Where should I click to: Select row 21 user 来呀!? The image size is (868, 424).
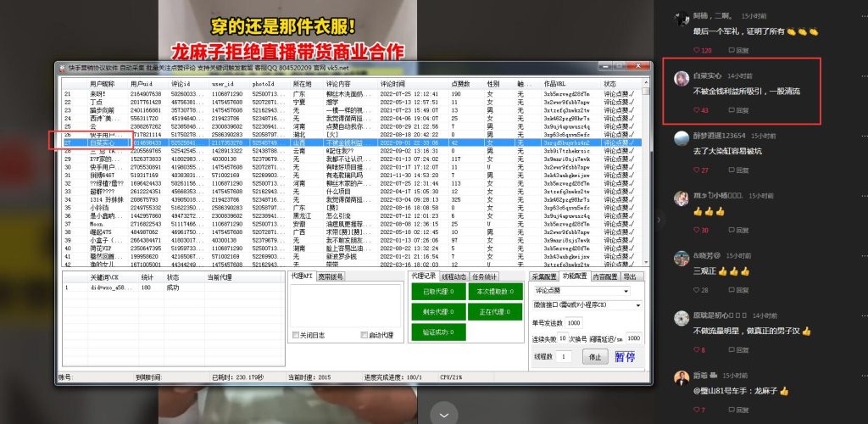pos(352,94)
